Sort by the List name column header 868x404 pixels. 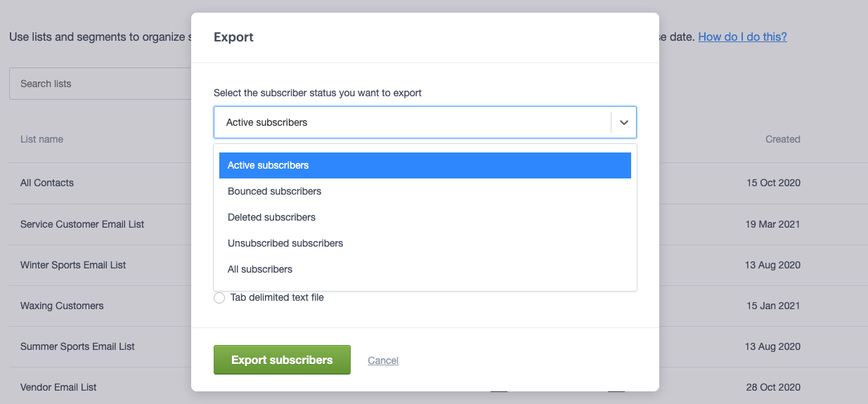41,139
